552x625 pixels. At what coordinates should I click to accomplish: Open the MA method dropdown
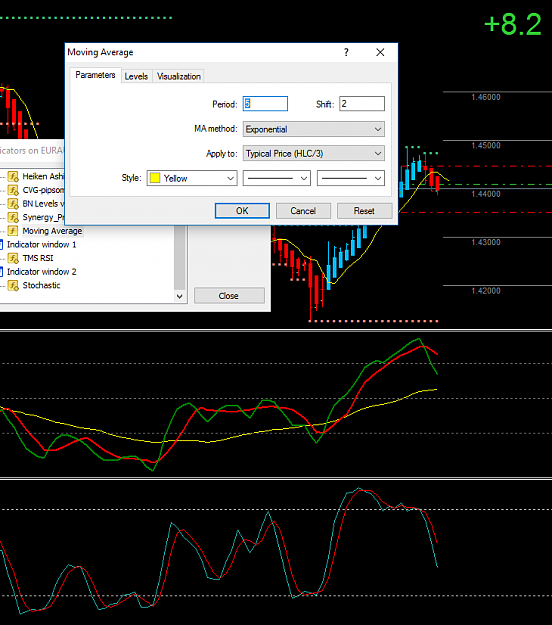314,129
